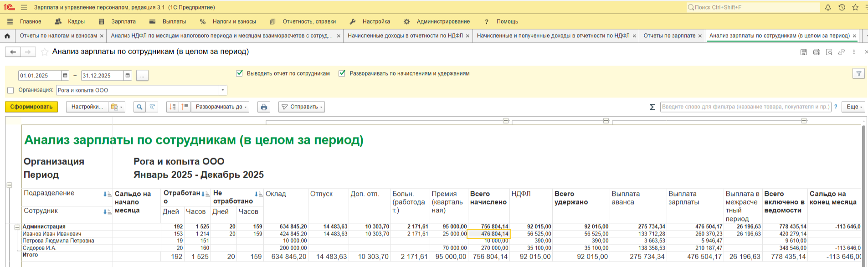
Task: Add the report to favorites with the star by the title
Action: [x=45, y=52]
